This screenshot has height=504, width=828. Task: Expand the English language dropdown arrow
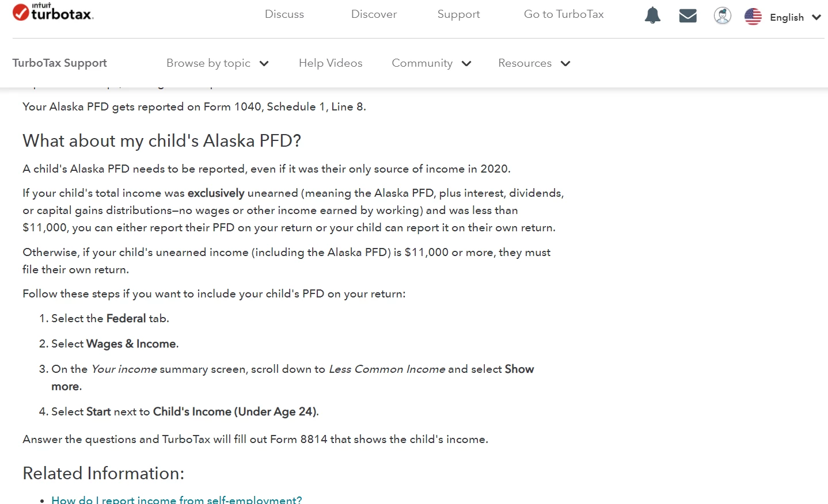click(x=816, y=17)
